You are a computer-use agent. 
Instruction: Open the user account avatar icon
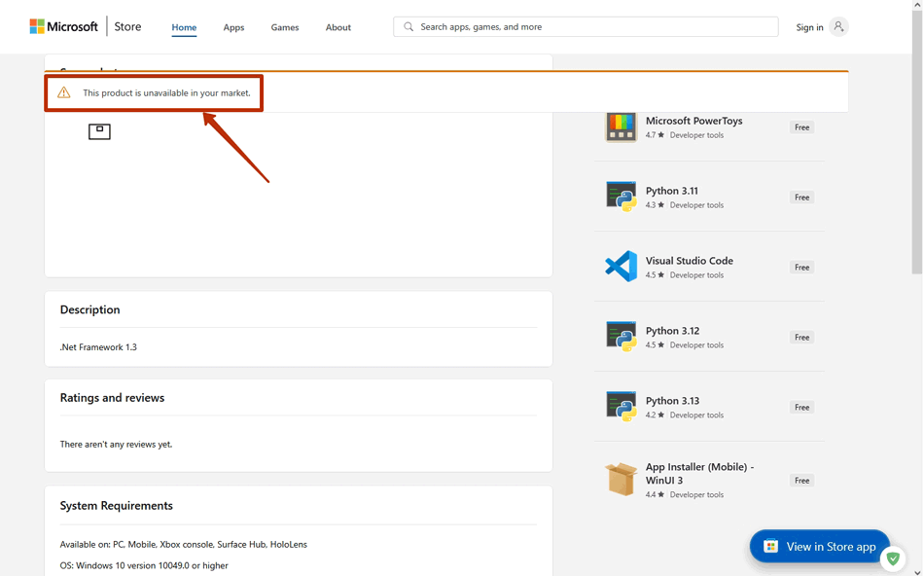(x=838, y=26)
